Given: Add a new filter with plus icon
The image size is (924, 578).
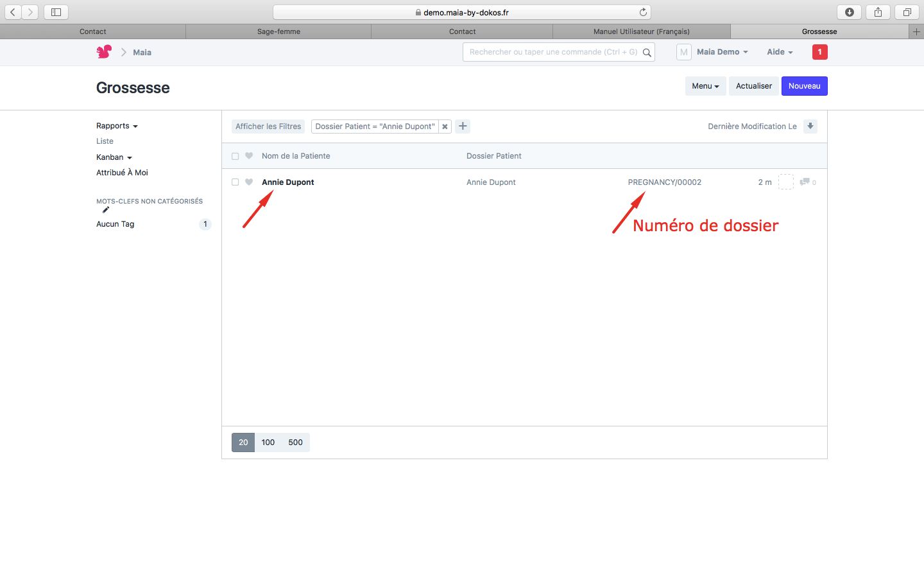Looking at the screenshot, I should pos(463,127).
